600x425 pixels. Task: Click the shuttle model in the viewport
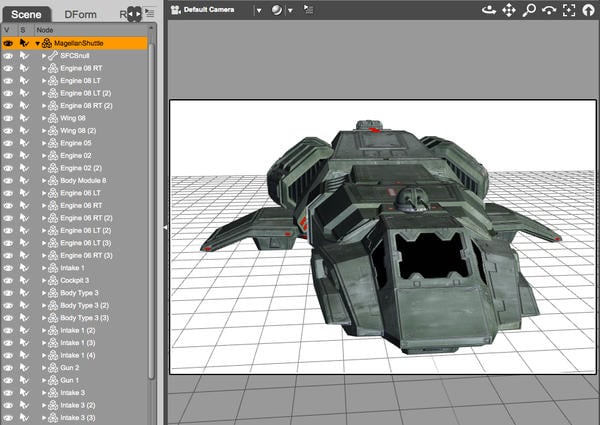point(383,237)
